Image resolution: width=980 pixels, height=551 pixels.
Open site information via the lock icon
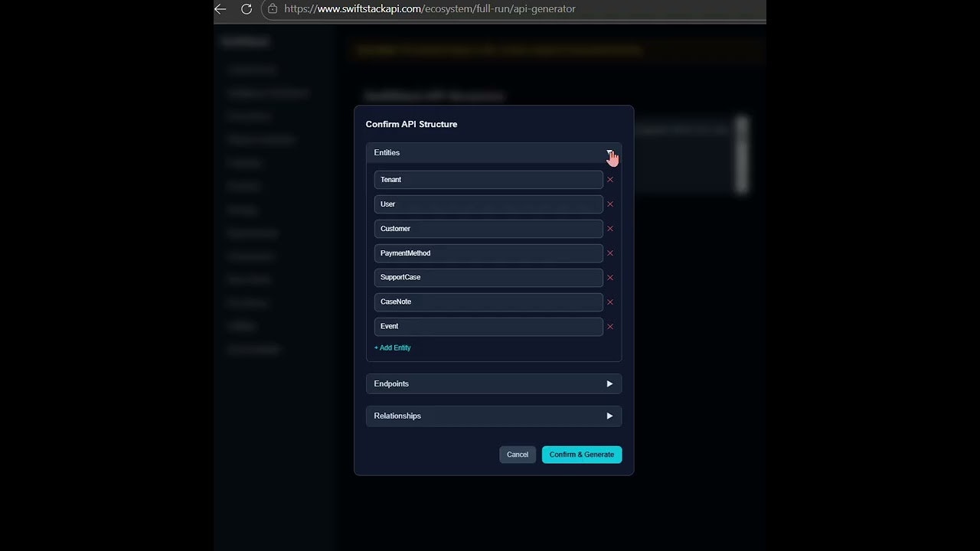(272, 9)
